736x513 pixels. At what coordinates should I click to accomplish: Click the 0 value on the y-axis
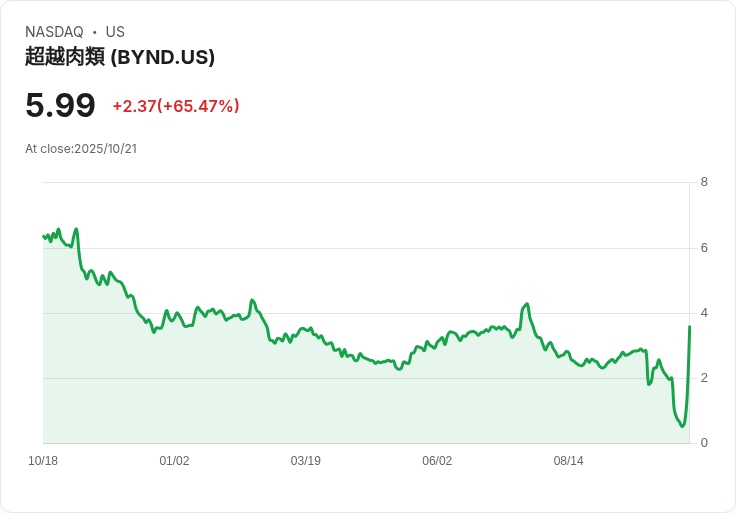click(704, 443)
